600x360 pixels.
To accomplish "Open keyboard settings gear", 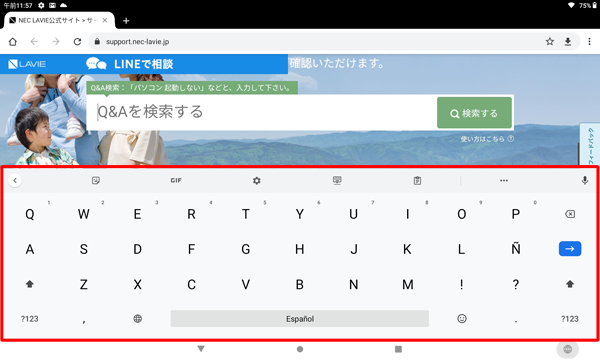I will pyautogui.click(x=256, y=180).
